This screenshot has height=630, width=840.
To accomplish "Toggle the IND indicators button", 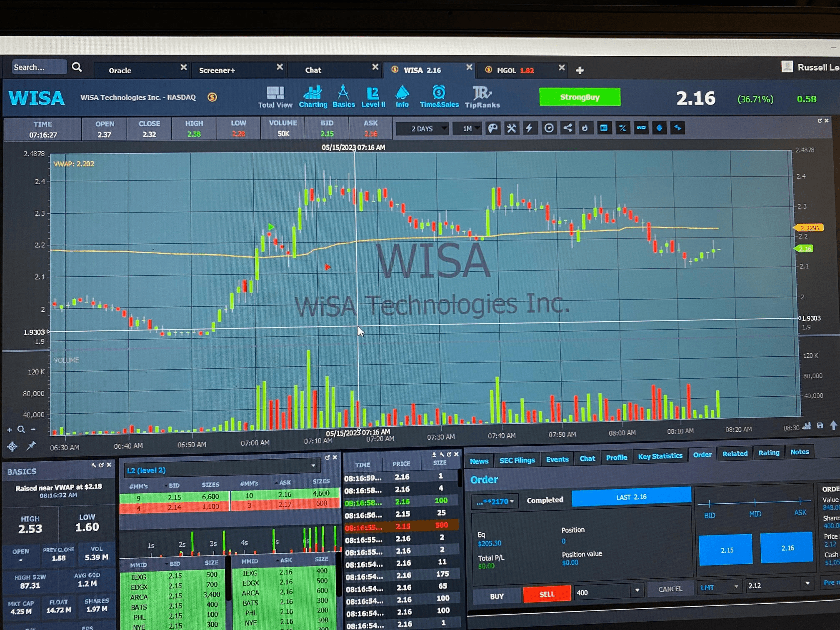I will 641,128.
